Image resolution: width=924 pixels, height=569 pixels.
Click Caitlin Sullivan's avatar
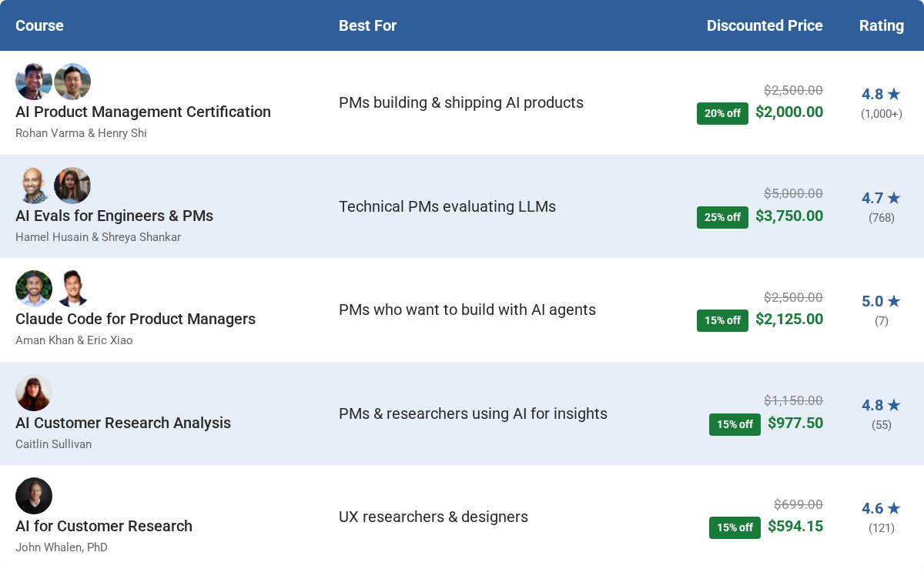click(34, 393)
